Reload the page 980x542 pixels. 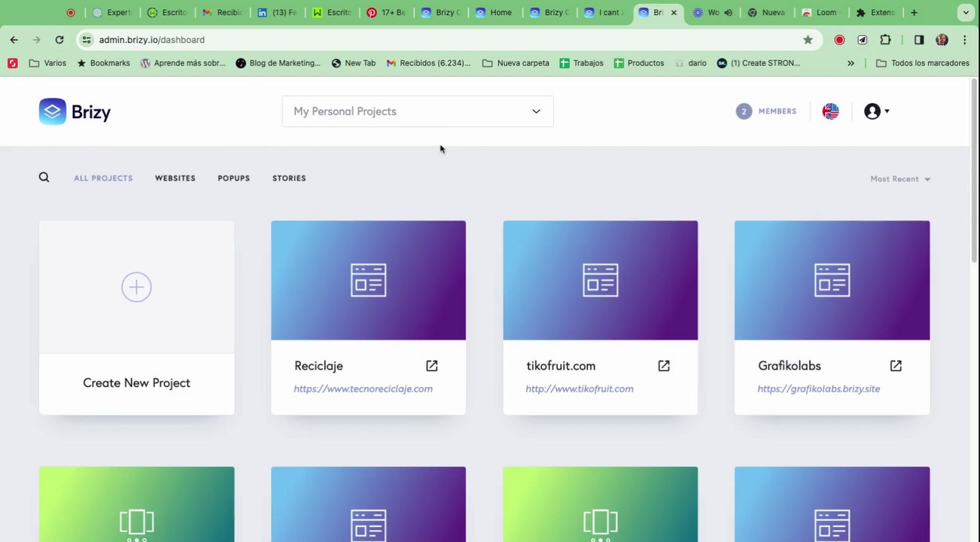point(59,40)
